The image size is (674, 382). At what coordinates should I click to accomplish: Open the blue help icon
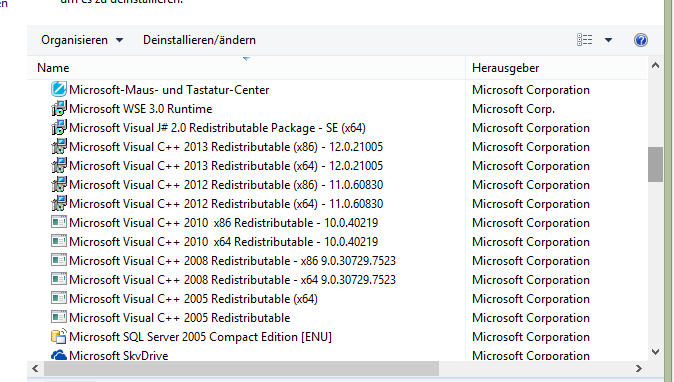point(640,40)
